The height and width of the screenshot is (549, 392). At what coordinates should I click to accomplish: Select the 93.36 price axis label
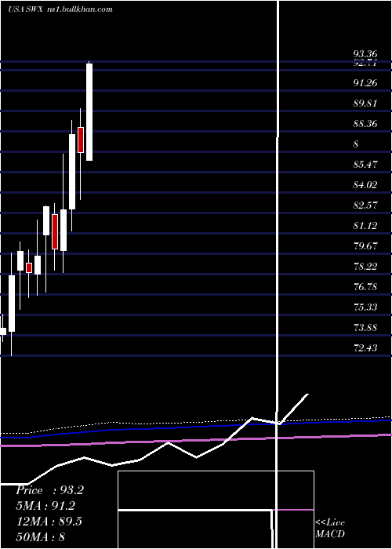[x=365, y=54]
